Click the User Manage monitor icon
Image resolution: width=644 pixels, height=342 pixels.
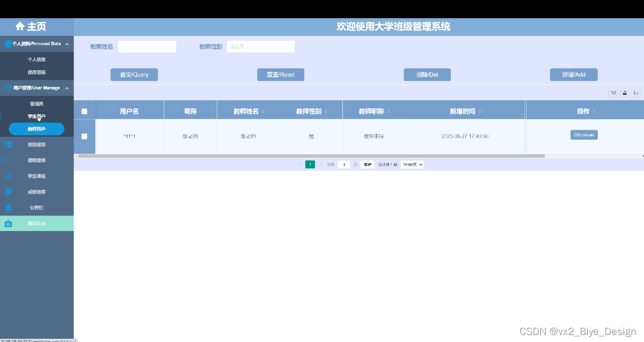tap(8, 88)
